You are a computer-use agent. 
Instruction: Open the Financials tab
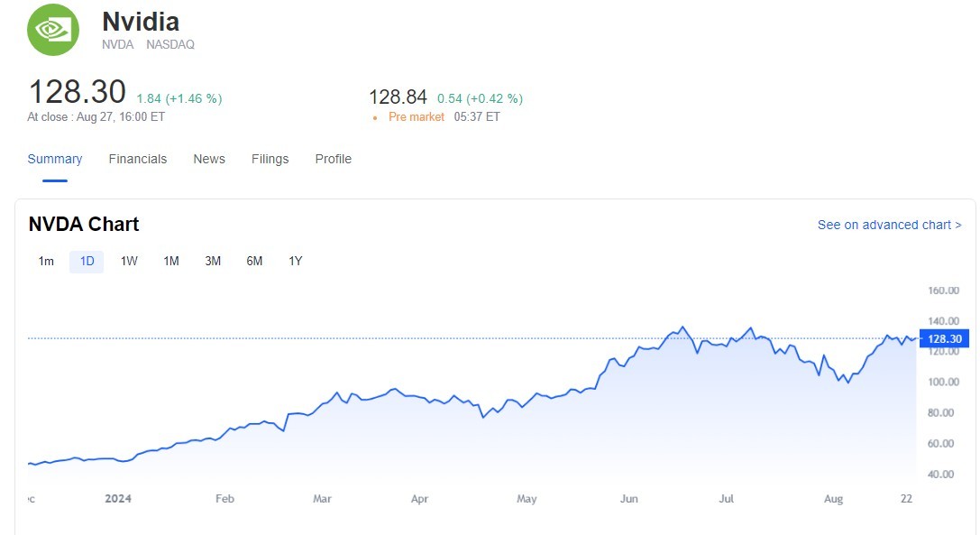[138, 159]
